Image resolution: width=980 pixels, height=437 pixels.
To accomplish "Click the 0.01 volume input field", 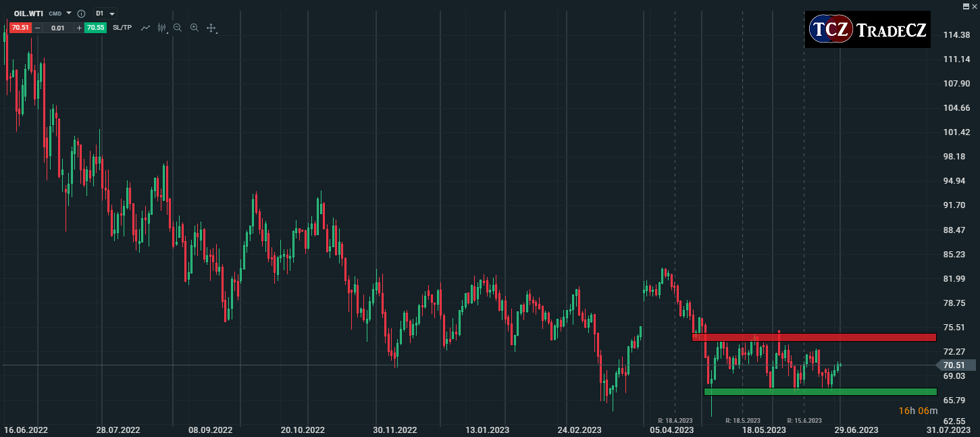I will (58, 28).
